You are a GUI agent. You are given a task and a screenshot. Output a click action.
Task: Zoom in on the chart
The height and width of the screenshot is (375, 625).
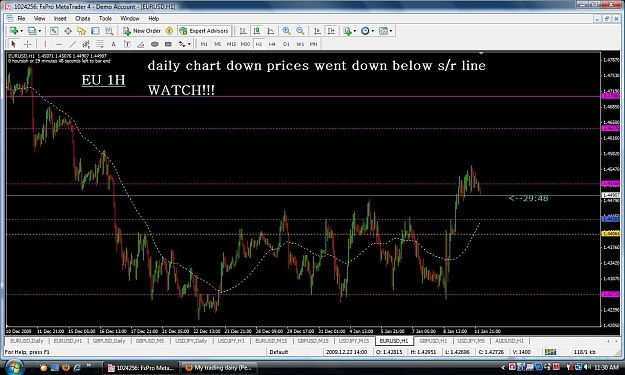click(x=286, y=31)
